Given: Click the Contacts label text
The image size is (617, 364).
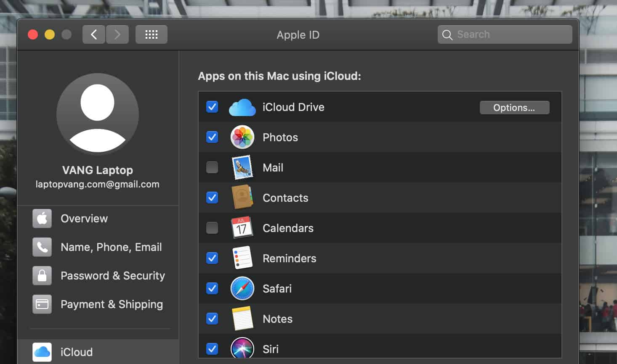Looking at the screenshot, I should pos(285,198).
